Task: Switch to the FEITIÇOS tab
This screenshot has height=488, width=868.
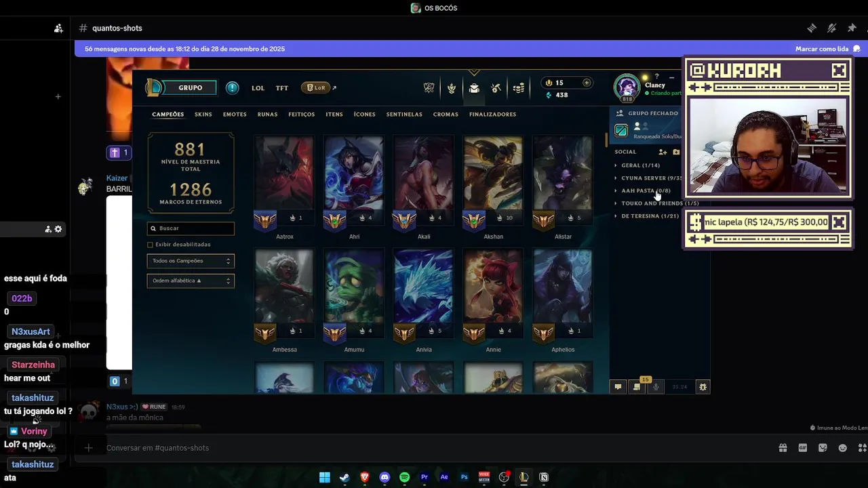Action: pyautogui.click(x=301, y=115)
